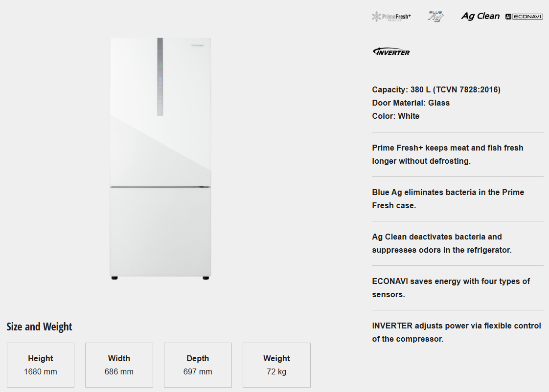The width and height of the screenshot is (549, 392).
Task: Click the INVERTER compressor control description
Action: [456, 332]
